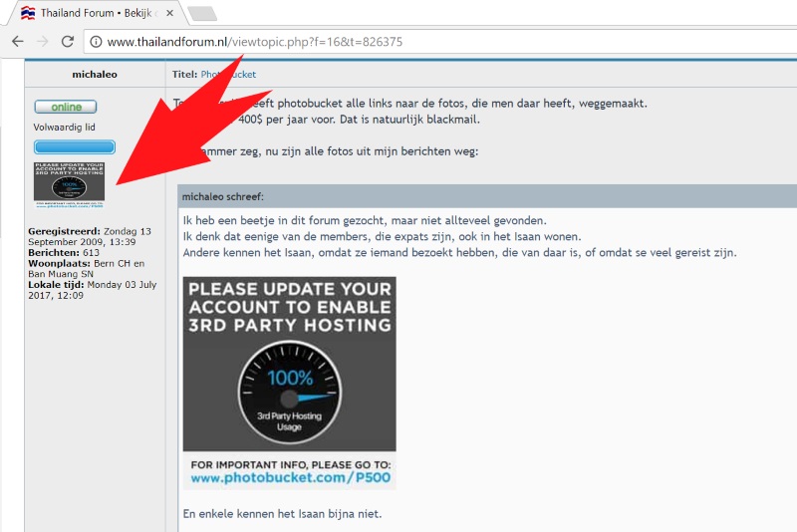Click the green online status badge
Image resolution: width=797 pixels, height=532 pixels.
point(66,107)
